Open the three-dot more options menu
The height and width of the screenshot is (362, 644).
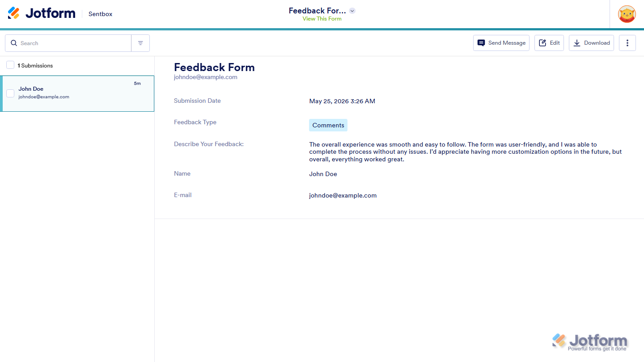point(627,43)
